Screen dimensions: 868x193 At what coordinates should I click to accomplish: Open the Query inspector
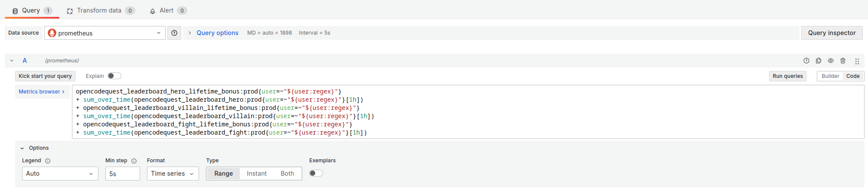832,33
